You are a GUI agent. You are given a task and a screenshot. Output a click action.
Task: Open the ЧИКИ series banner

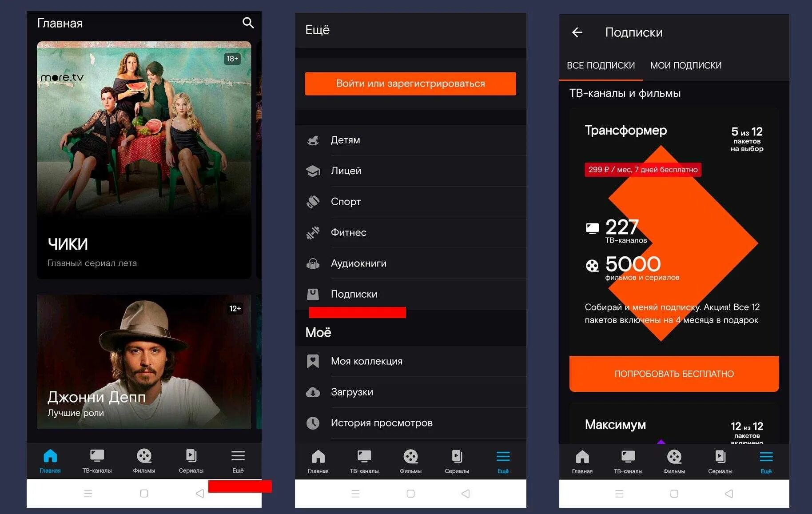(144, 160)
